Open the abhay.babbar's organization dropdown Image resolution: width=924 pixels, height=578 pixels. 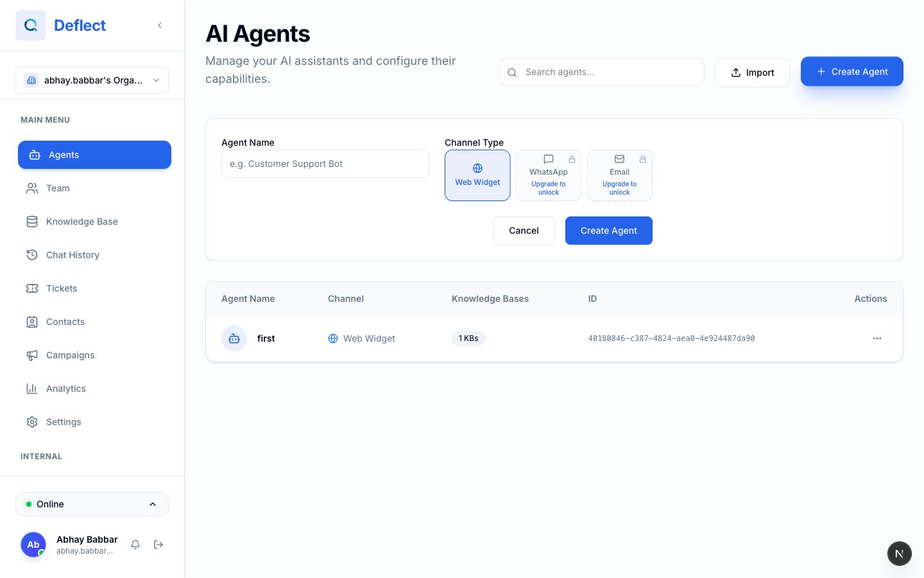[x=92, y=80]
